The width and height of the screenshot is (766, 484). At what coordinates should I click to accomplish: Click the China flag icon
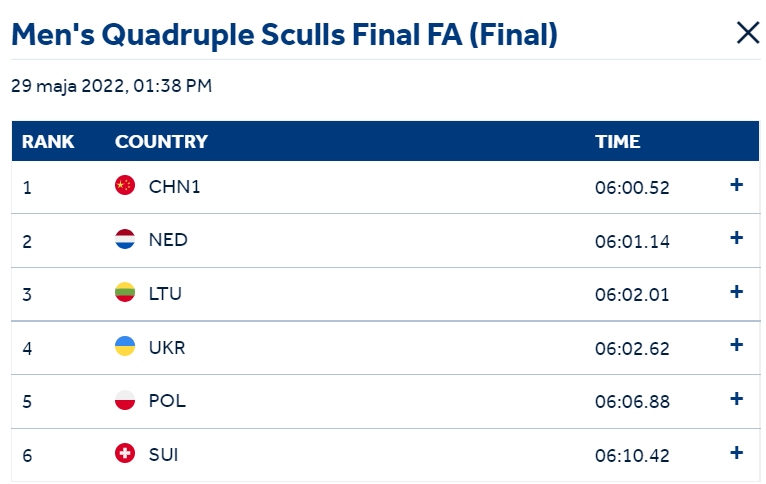tap(125, 185)
